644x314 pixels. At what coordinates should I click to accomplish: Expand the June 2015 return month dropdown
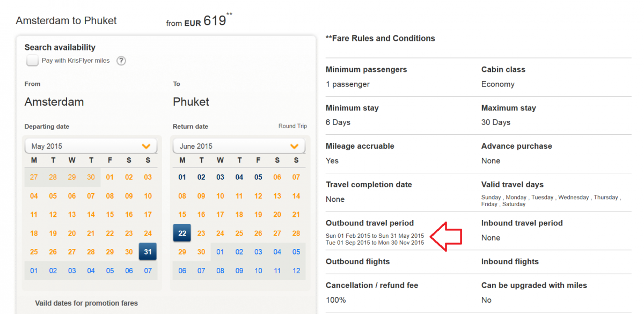pos(239,146)
